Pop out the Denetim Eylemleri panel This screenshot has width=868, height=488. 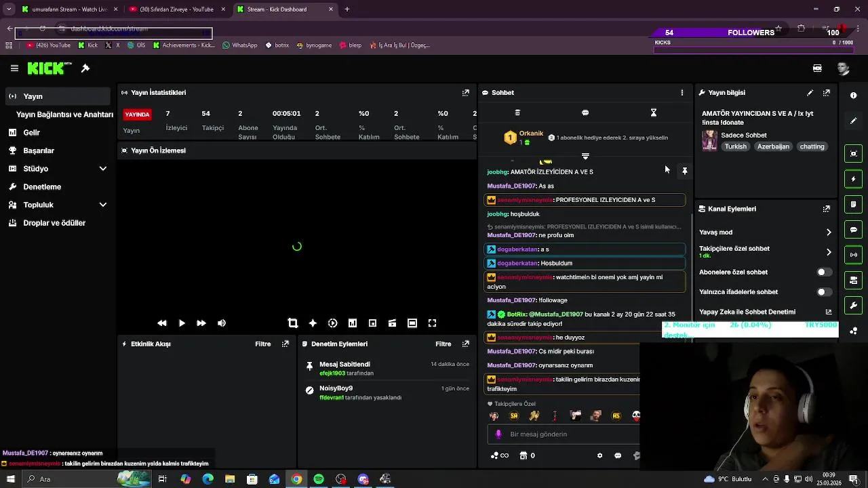tap(466, 344)
